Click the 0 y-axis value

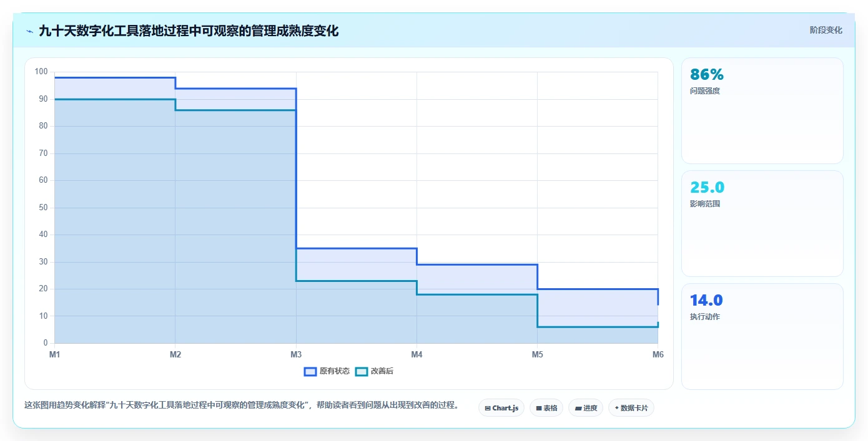pos(46,343)
